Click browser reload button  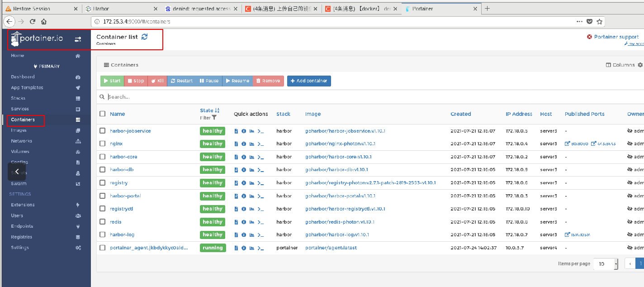click(x=33, y=21)
